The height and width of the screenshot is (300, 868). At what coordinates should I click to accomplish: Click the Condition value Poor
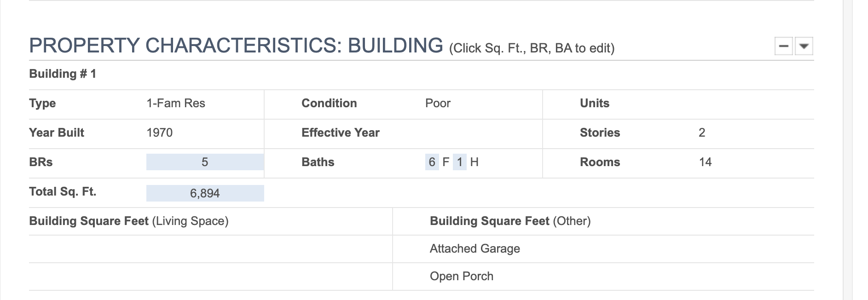[438, 103]
